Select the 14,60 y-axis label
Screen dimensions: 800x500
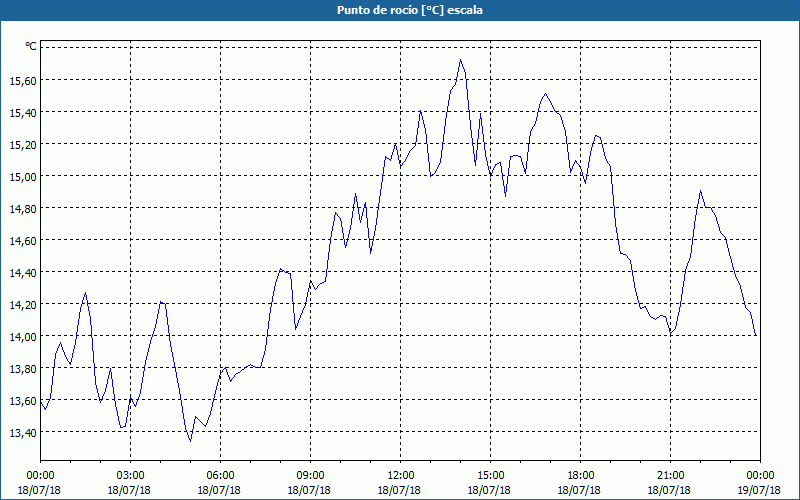point(23,241)
